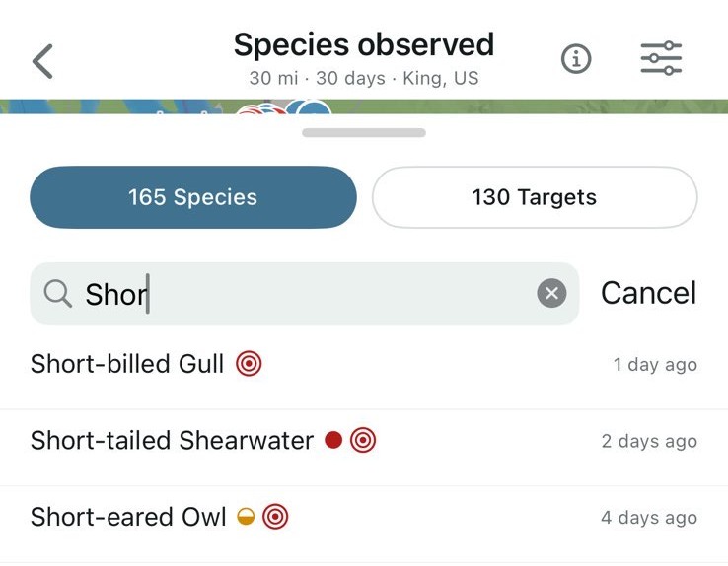Image resolution: width=728 pixels, height=566 pixels.
Task: Open the filter sliders icon
Action: click(x=661, y=59)
